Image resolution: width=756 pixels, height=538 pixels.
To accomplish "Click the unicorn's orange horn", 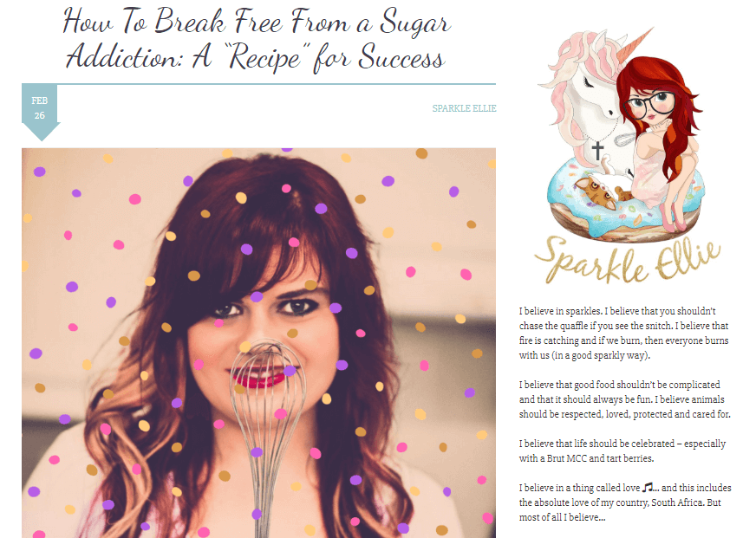I will (635, 45).
